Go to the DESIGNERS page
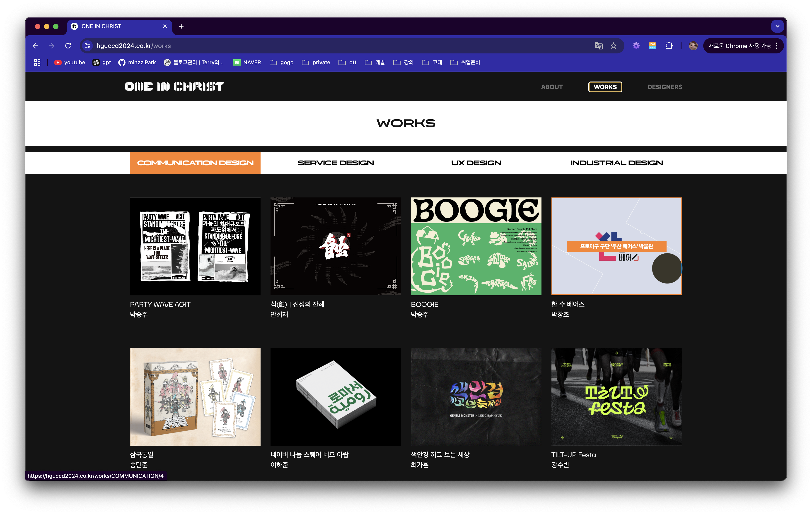The height and width of the screenshot is (514, 812). click(664, 87)
